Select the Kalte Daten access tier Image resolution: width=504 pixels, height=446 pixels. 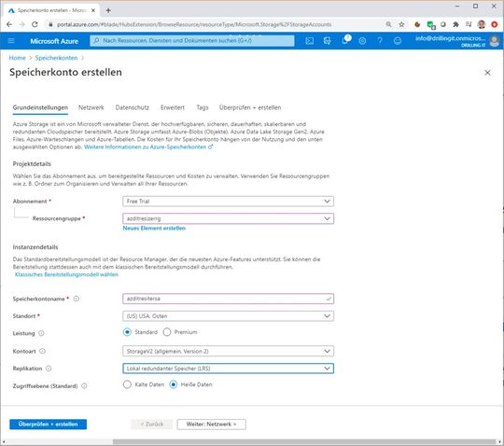[x=127, y=384]
